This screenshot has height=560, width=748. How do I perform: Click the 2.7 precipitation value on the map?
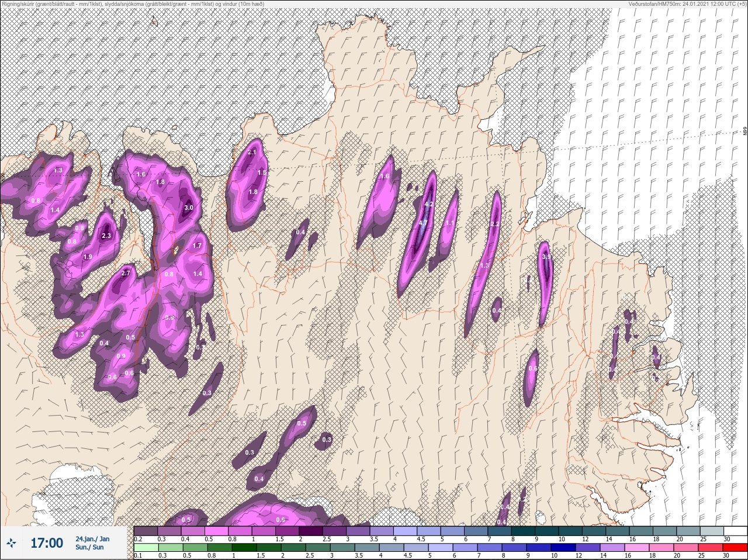tap(126, 273)
